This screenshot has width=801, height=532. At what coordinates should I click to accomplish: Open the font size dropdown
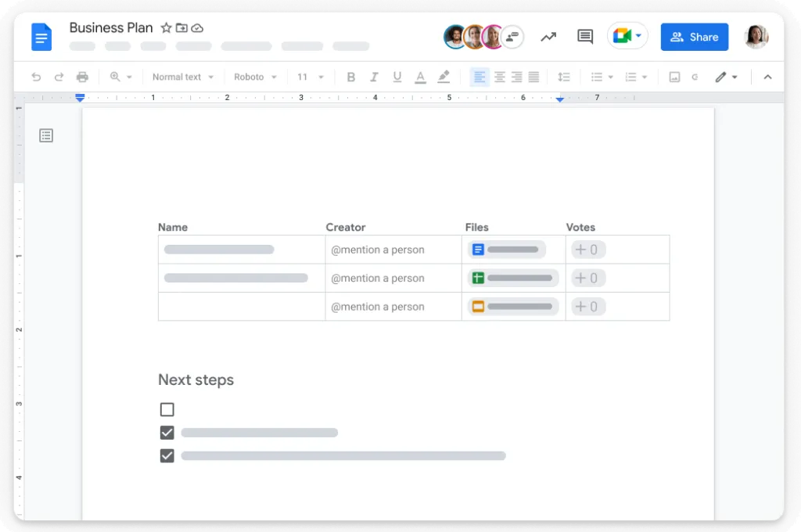(310, 77)
